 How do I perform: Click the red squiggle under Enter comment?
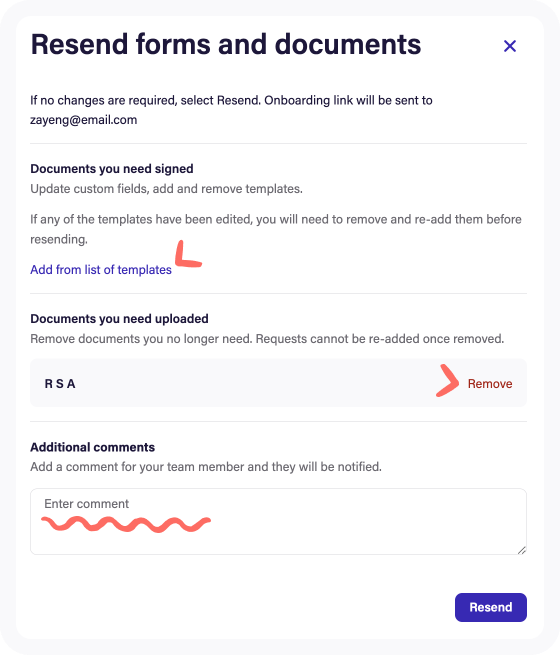[x=126, y=524]
